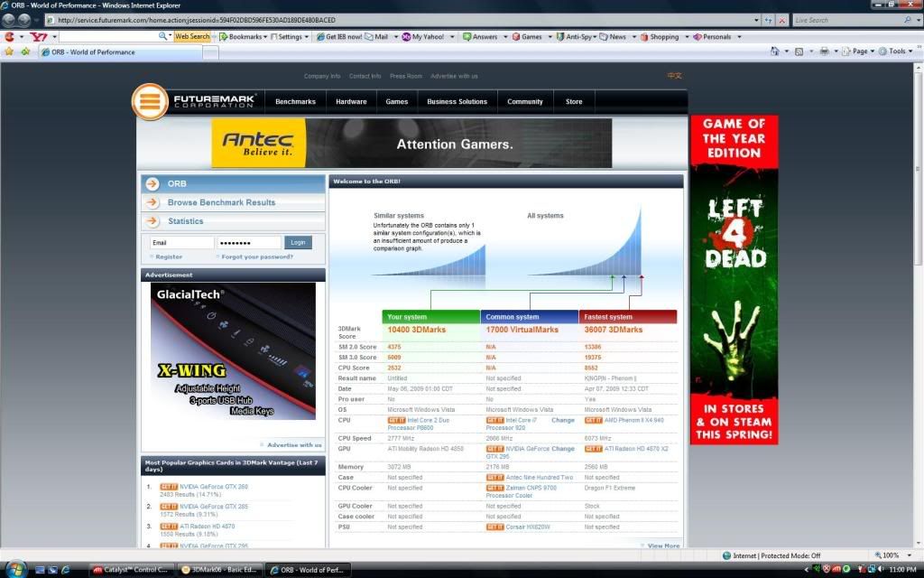Click the Print icon in command bar

(825, 51)
